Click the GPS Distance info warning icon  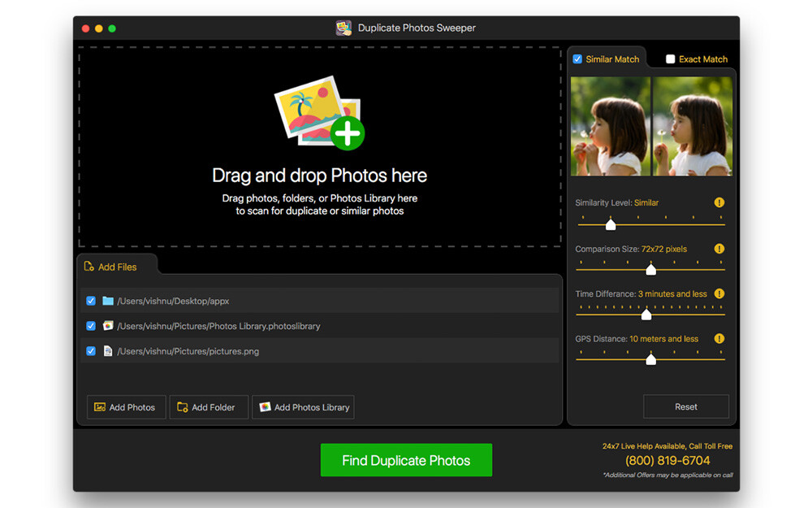pos(719,339)
